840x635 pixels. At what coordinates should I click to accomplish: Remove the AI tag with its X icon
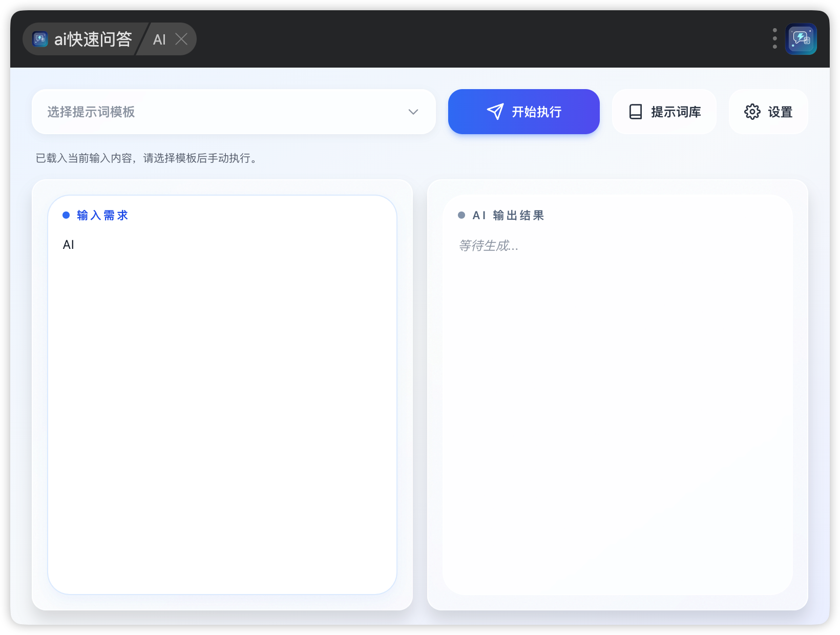click(181, 39)
